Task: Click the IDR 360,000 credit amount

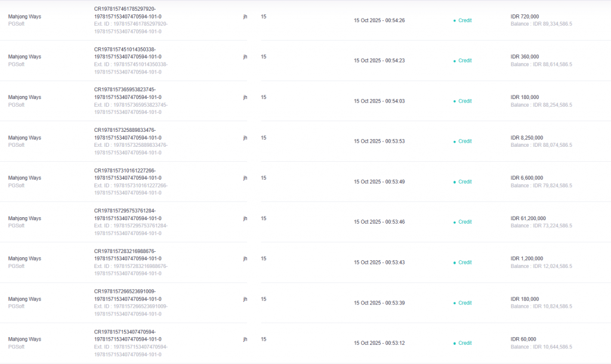Action: pos(525,57)
